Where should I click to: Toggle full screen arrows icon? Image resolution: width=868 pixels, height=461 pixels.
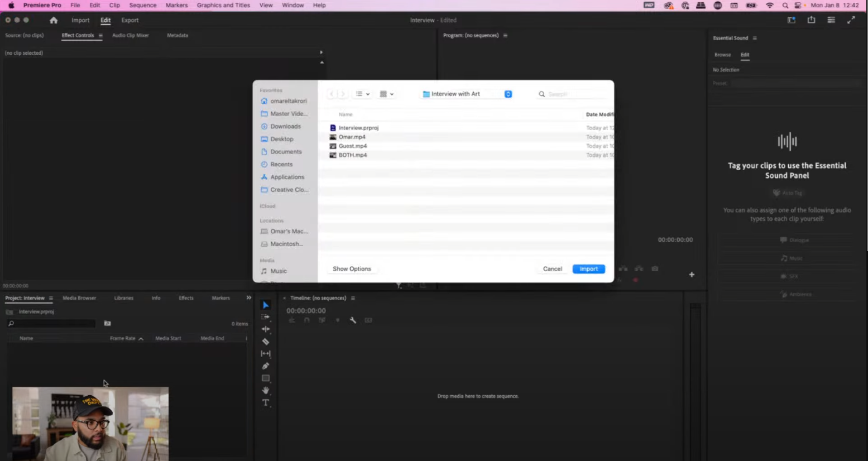[851, 20]
